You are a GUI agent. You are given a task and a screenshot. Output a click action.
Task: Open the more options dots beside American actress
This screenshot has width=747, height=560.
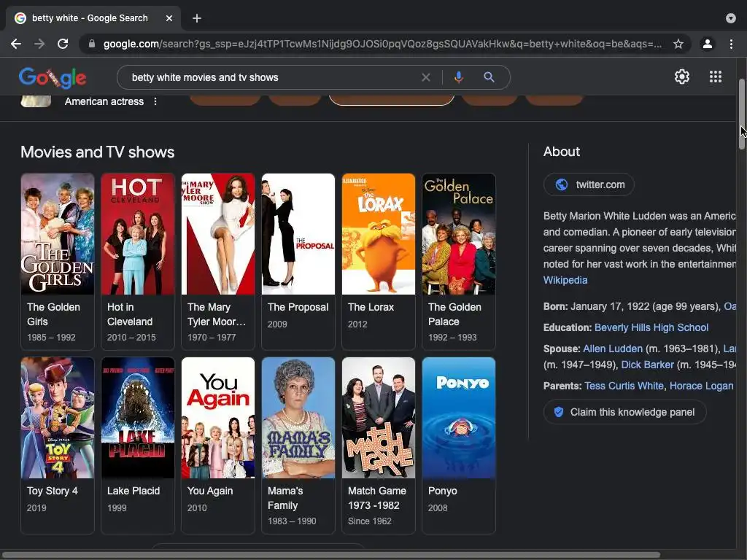tap(155, 101)
